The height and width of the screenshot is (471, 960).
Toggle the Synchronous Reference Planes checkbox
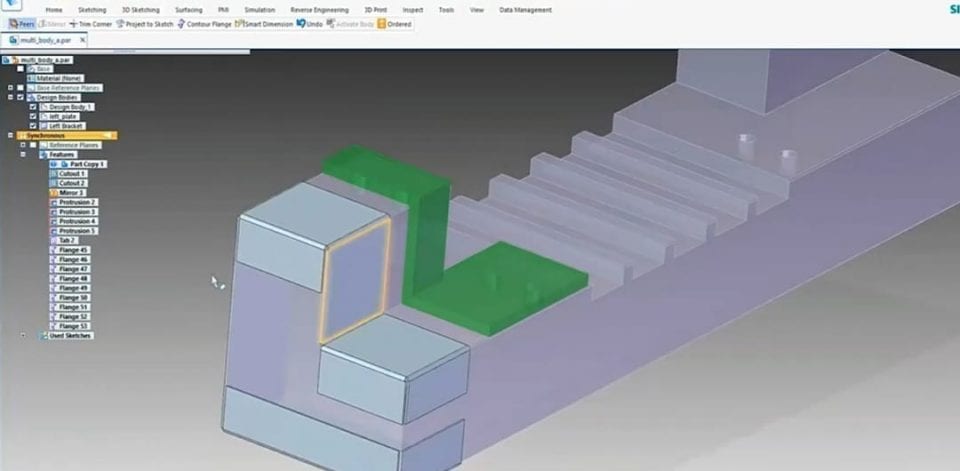33,145
